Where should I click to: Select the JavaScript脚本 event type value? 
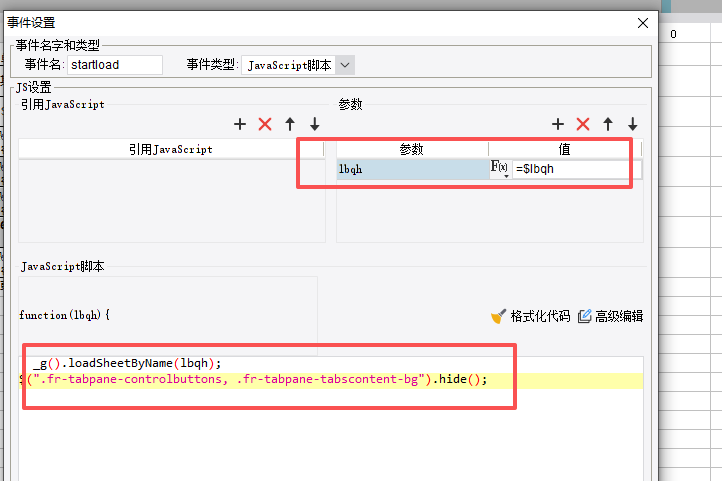[x=289, y=65]
